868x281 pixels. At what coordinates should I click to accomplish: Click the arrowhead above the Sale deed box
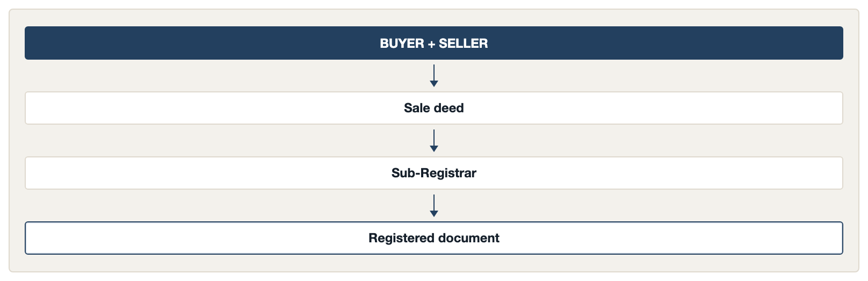point(434,84)
